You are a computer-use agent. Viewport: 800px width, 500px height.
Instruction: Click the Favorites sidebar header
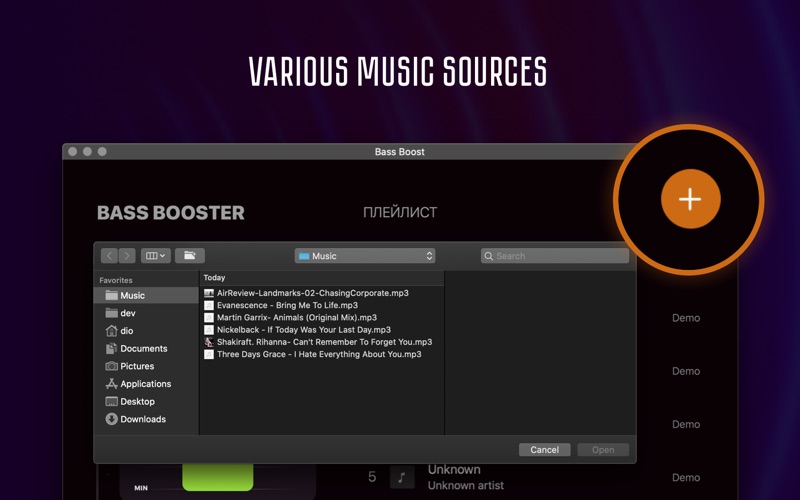tap(116, 280)
